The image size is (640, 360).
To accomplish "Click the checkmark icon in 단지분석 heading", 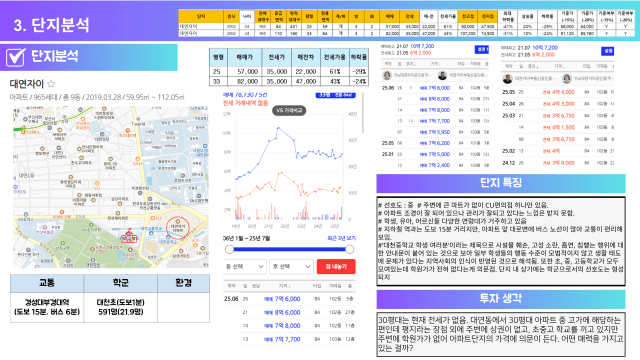I will click(16, 57).
